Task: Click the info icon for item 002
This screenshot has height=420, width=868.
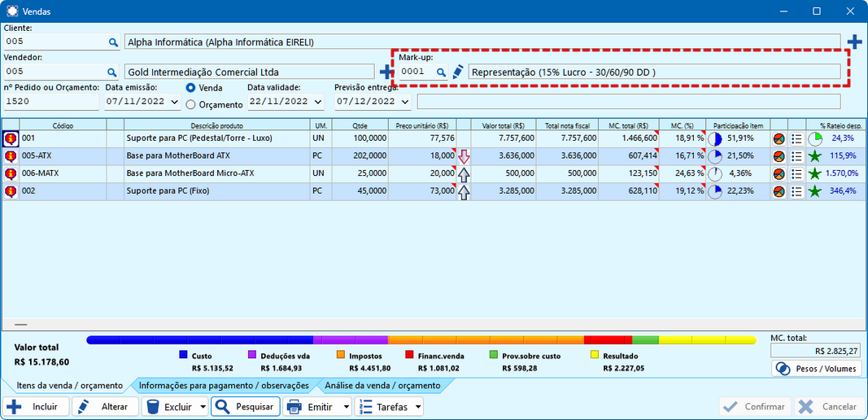Action: 11,192
